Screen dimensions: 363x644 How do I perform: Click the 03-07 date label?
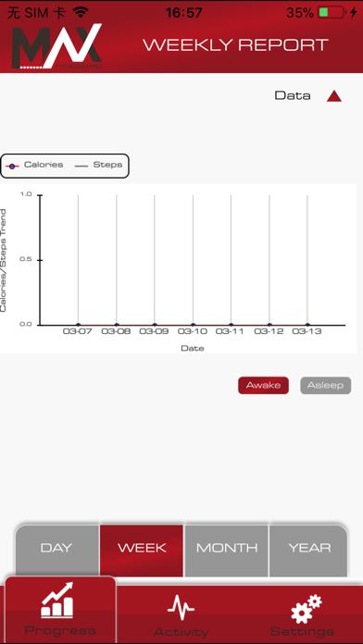click(77, 331)
